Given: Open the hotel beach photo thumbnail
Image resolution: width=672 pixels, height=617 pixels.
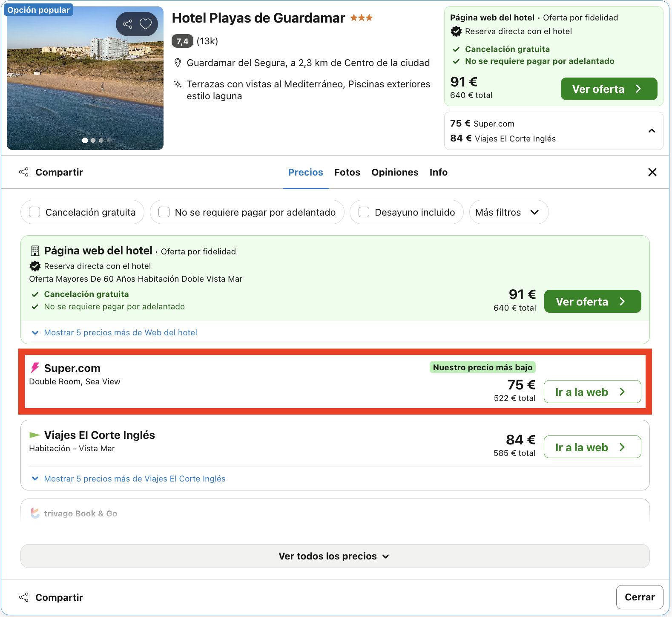Looking at the screenshot, I should tap(85, 78).
